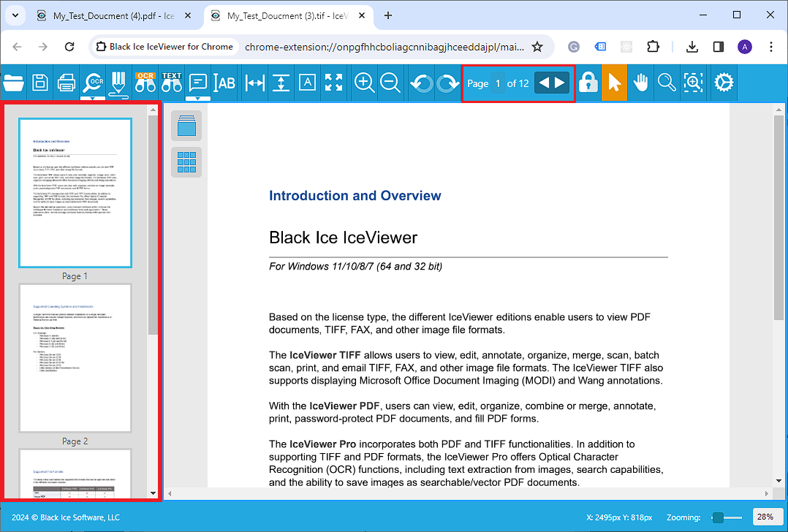Fit the page to width
The height and width of the screenshot is (532, 788).
pos(255,83)
